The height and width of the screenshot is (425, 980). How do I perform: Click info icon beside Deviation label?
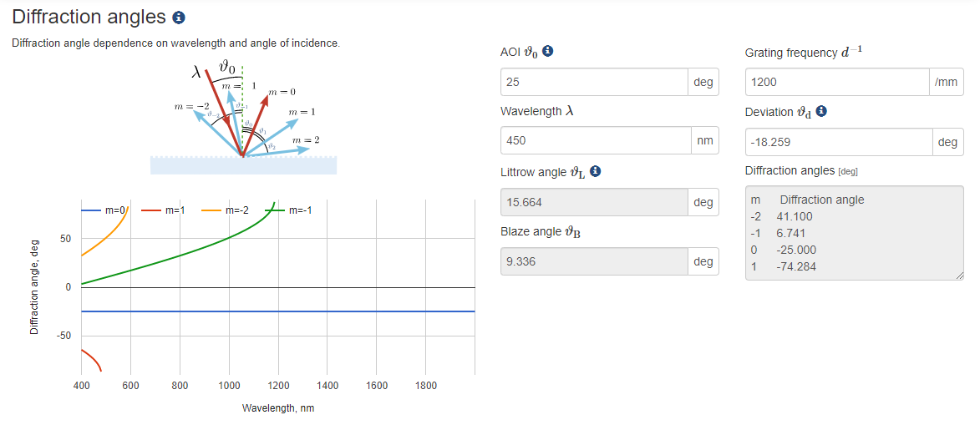pos(821,111)
